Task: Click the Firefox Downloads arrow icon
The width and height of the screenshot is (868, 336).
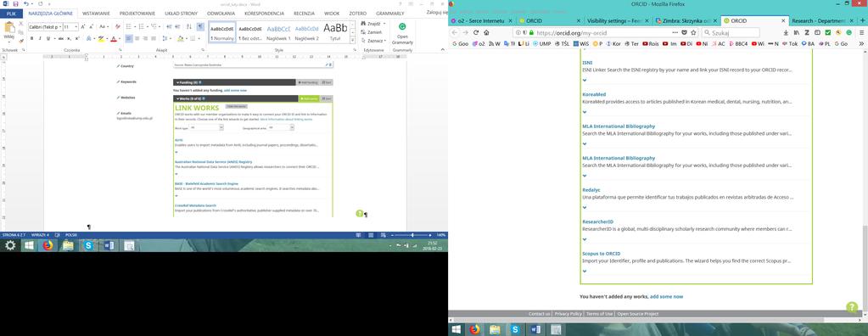Action: tap(786, 32)
